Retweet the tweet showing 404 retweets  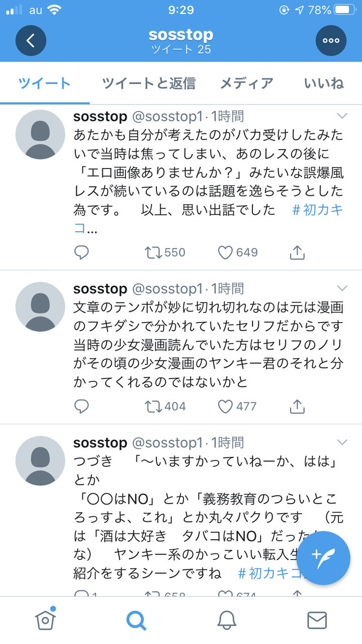[152, 406]
